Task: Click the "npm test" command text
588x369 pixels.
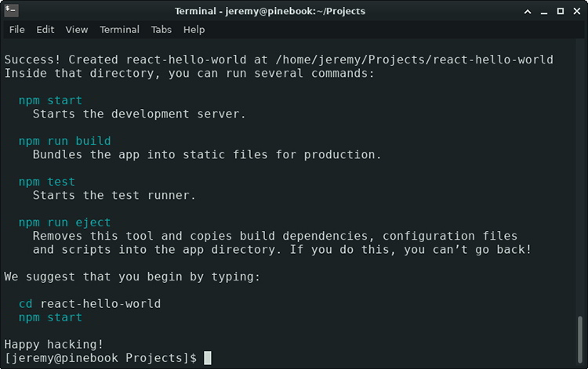Action: [x=47, y=182]
